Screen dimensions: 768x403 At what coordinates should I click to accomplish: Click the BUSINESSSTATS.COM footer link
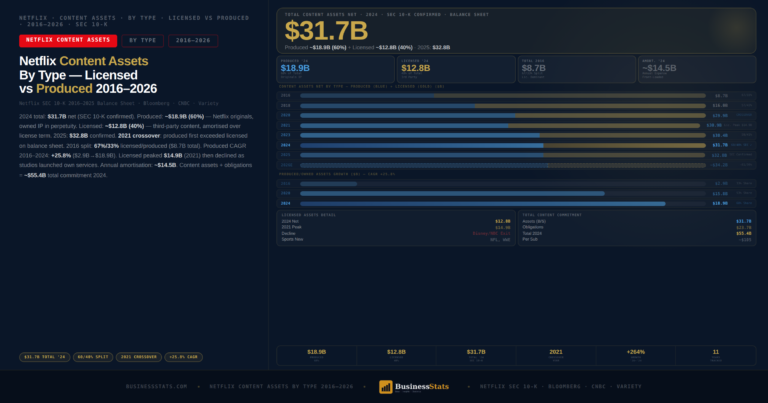tap(156, 386)
